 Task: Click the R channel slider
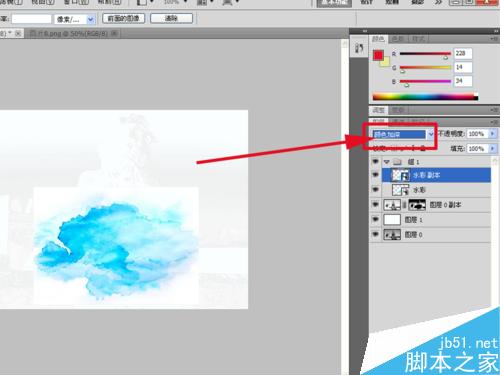click(x=425, y=54)
